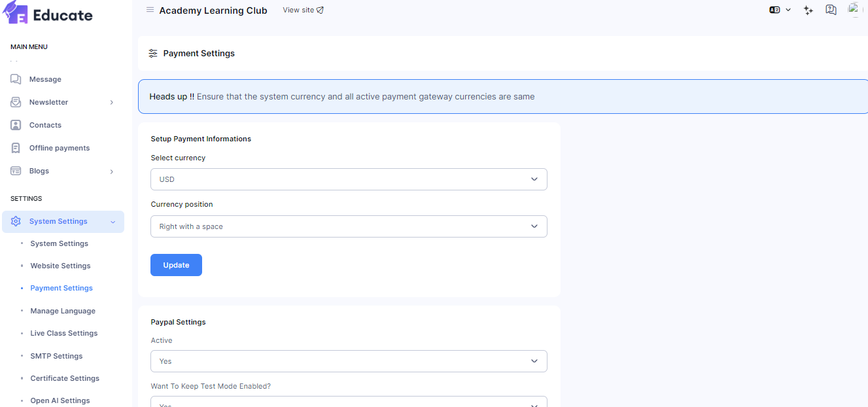Open the Select currency USD dropdown

tap(349, 179)
